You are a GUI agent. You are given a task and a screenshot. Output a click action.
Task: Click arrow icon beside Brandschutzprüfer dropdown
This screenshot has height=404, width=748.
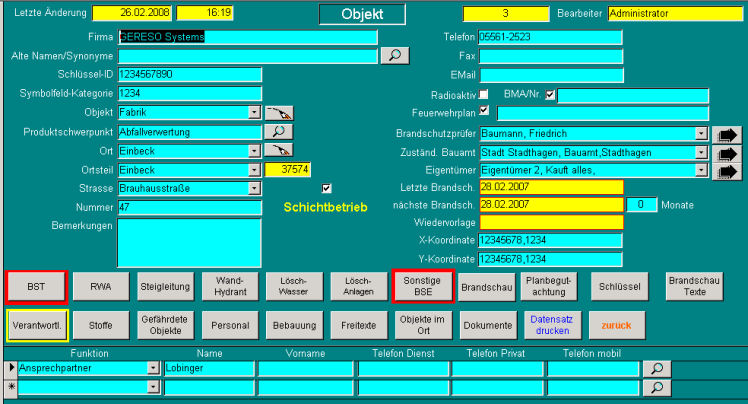coord(727,133)
